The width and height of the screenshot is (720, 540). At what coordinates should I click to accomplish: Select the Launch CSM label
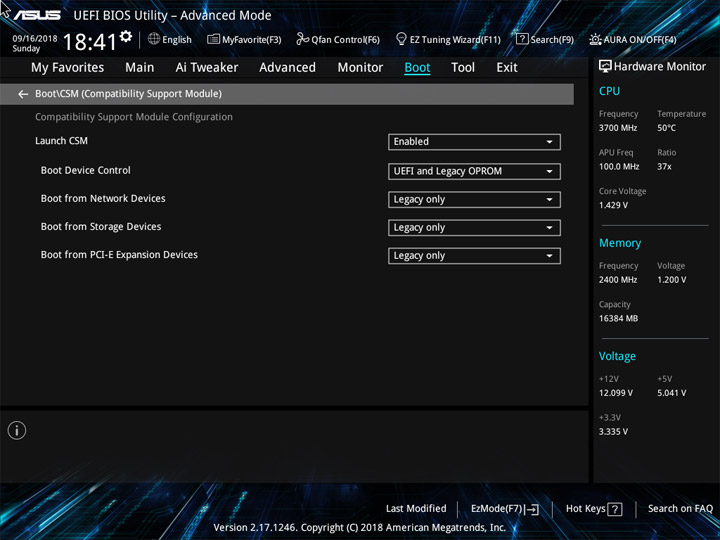pyautogui.click(x=62, y=141)
